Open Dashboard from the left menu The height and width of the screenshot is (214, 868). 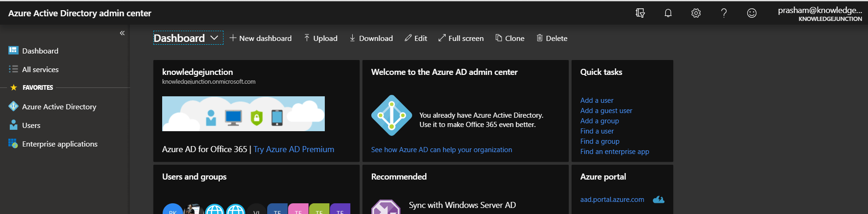point(40,51)
